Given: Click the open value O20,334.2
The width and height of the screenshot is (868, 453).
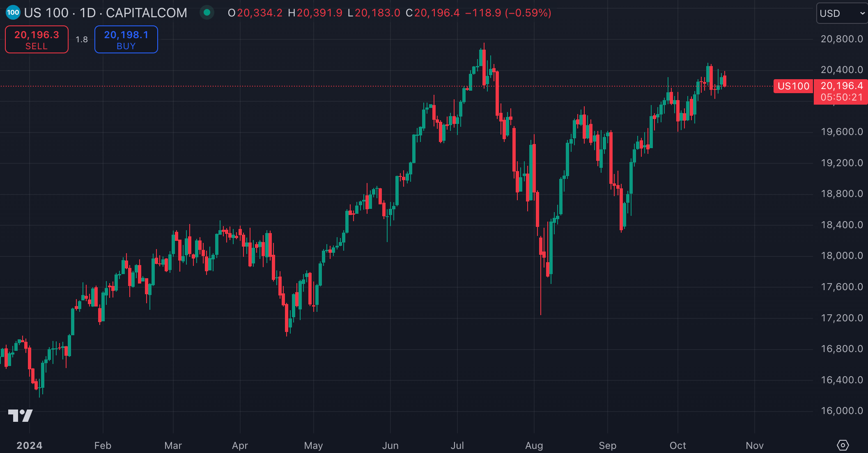Looking at the screenshot, I should click(x=255, y=13).
